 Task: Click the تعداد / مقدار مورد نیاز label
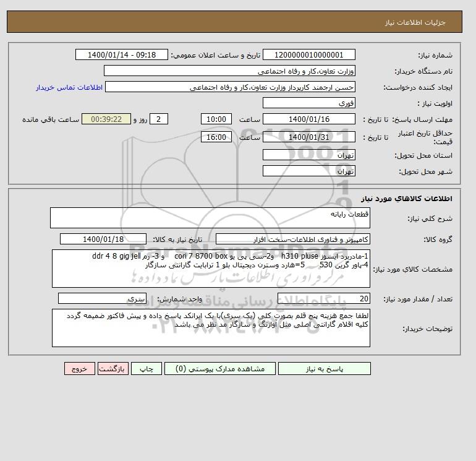[x=418, y=299]
